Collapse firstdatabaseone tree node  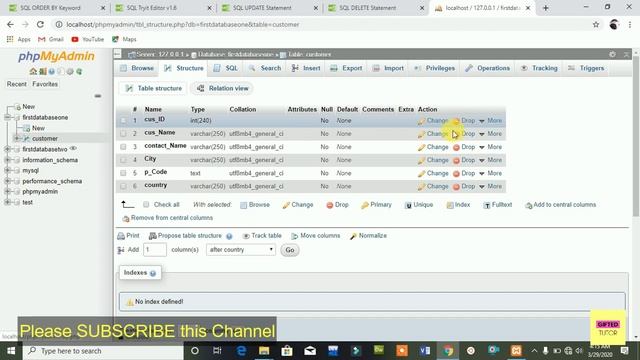point(7,117)
